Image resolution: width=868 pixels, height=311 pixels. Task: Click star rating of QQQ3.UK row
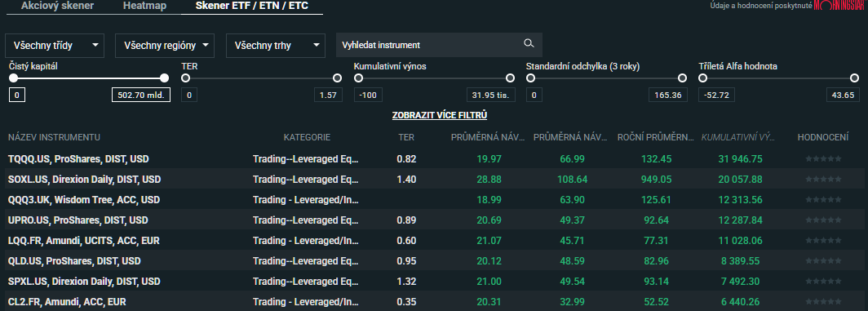(x=823, y=199)
